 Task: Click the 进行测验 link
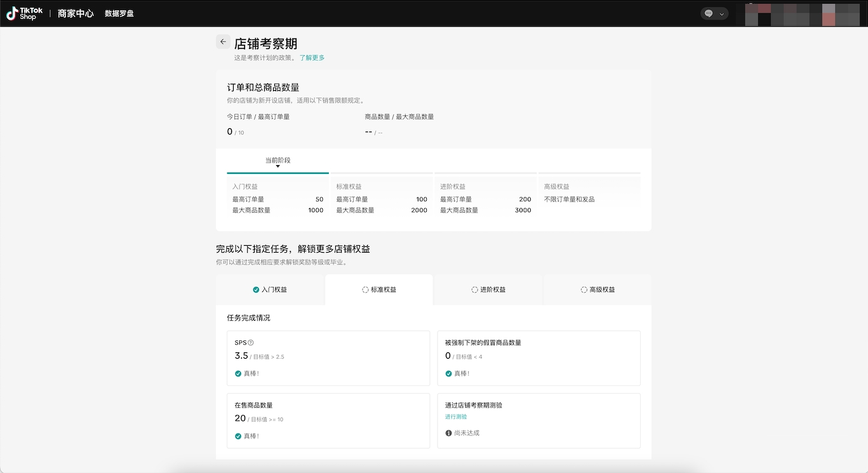[456, 417]
